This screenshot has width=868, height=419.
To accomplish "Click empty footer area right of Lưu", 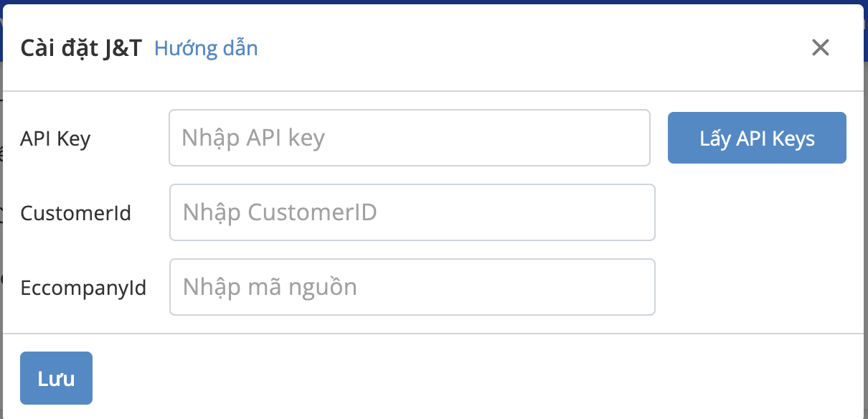I will tap(473, 378).
